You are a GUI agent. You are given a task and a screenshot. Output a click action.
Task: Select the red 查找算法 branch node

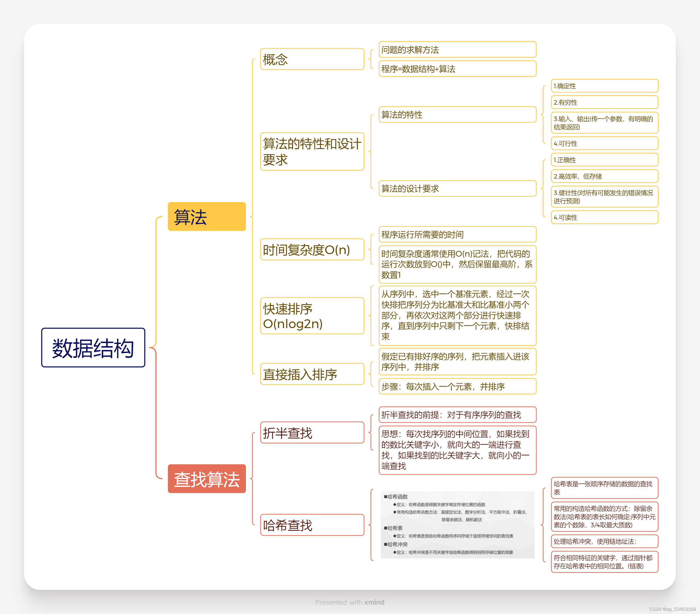point(206,479)
